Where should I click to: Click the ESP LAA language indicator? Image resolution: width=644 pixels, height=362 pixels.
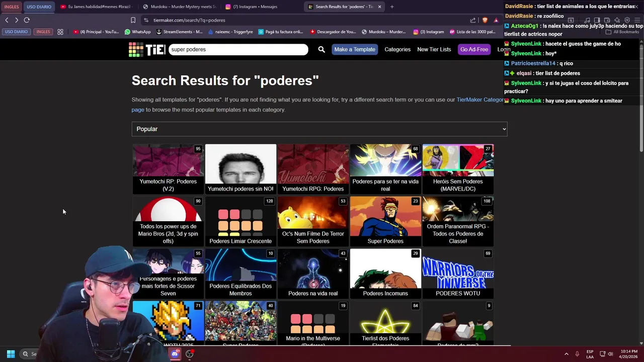(590, 354)
